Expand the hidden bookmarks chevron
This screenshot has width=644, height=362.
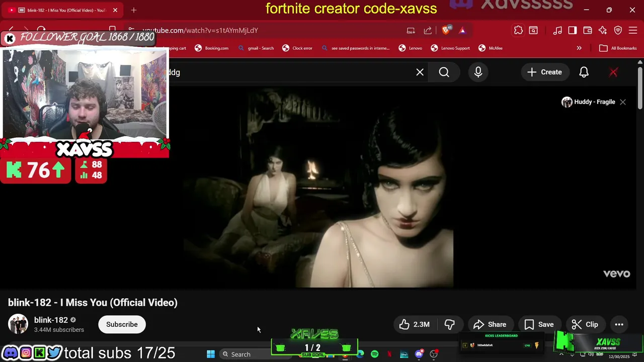pyautogui.click(x=579, y=48)
